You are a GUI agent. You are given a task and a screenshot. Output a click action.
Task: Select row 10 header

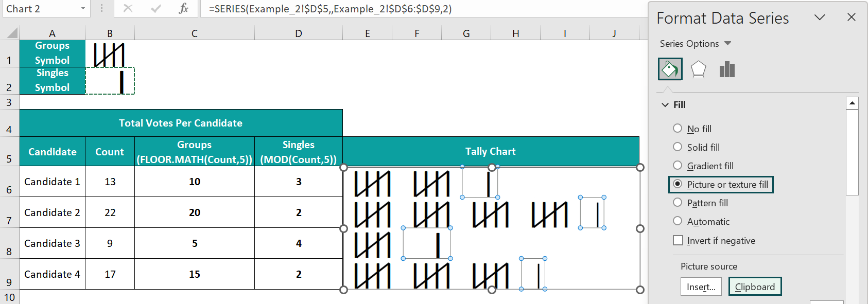(9, 297)
